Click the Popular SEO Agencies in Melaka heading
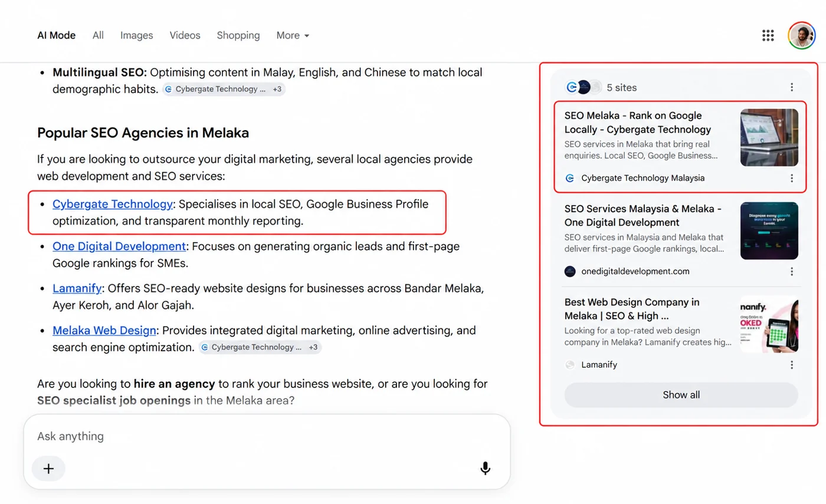 point(143,133)
